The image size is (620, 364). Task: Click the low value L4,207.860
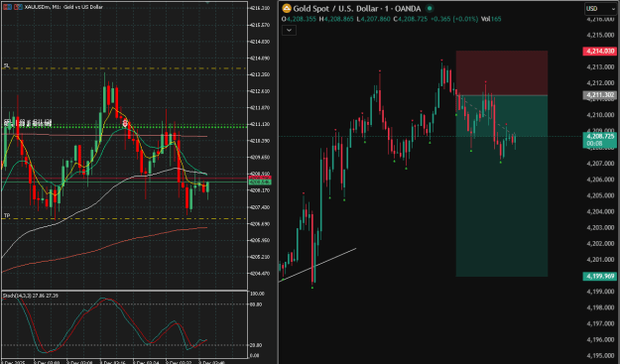373,19
